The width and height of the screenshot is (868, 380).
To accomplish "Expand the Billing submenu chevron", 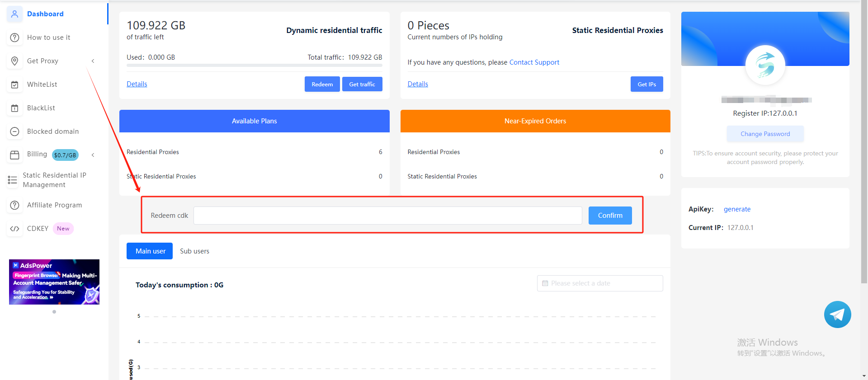I will point(93,155).
